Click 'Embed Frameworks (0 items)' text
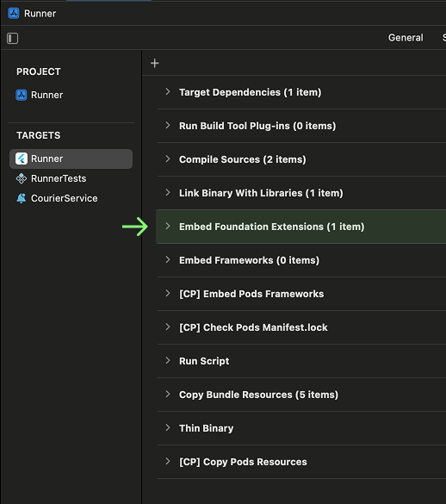446x504 pixels. coord(249,260)
